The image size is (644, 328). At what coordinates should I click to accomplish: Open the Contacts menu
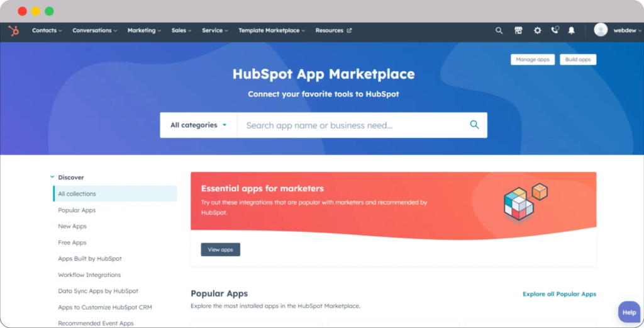[47, 30]
